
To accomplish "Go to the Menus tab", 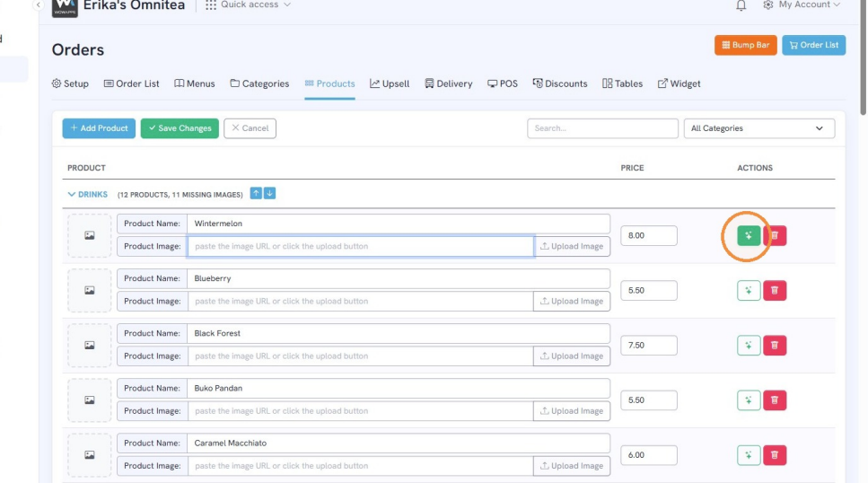I will click(194, 83).
